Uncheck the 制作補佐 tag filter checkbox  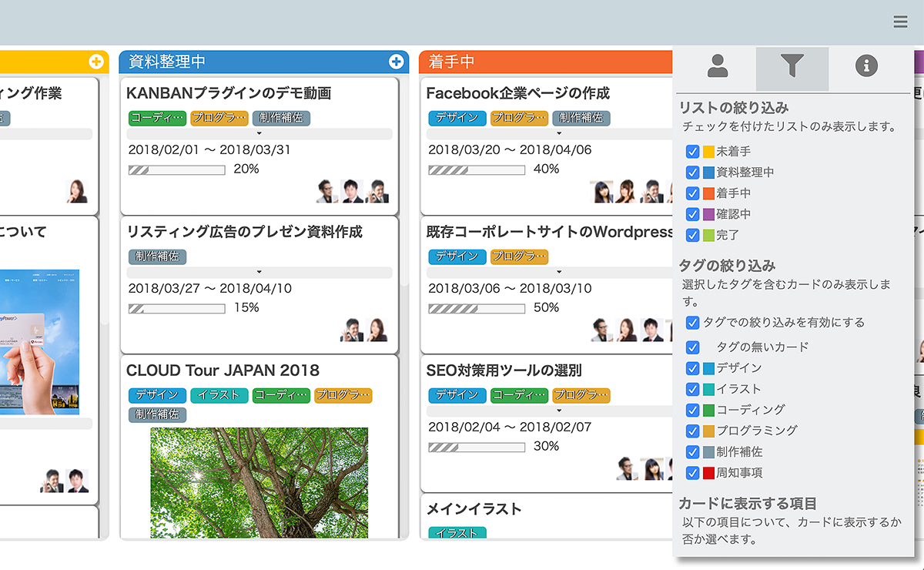(x=692, y=452)
